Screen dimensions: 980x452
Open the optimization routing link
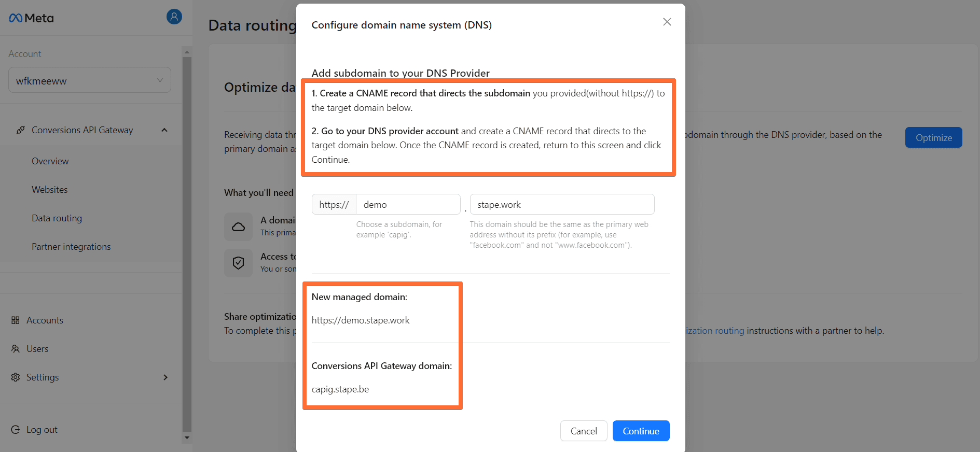(715, 331)
